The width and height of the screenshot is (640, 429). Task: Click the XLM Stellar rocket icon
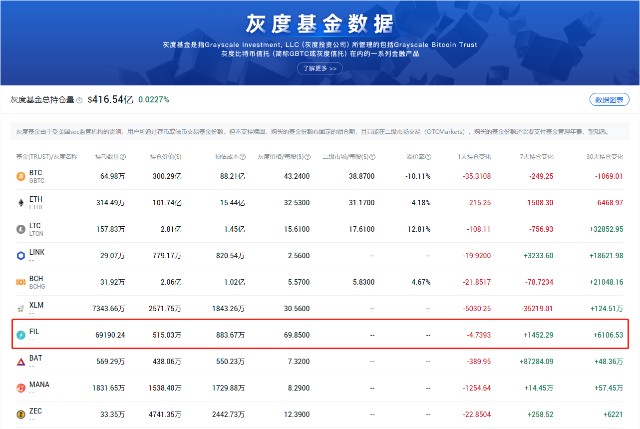click(20, 309)
